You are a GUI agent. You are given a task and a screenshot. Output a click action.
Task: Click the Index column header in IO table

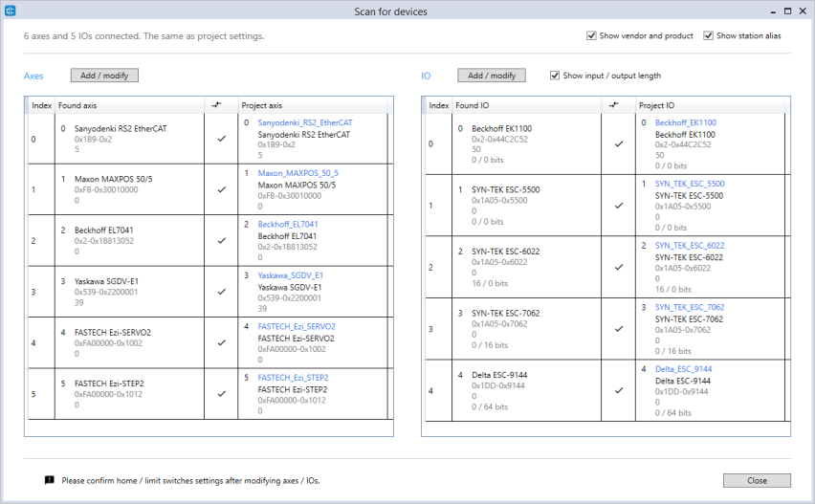click(x=439, y=105)
